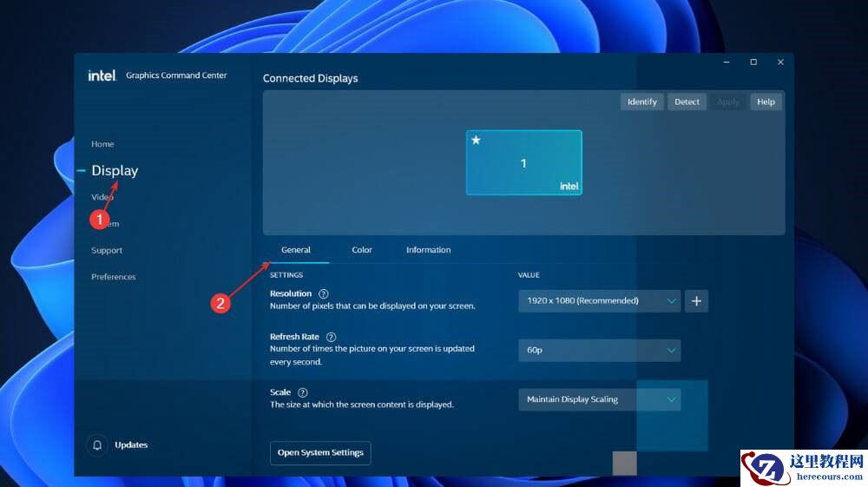This screenshot has height=487, width=868.
Task: Select display 1 thumbnail
Action: 523,162
